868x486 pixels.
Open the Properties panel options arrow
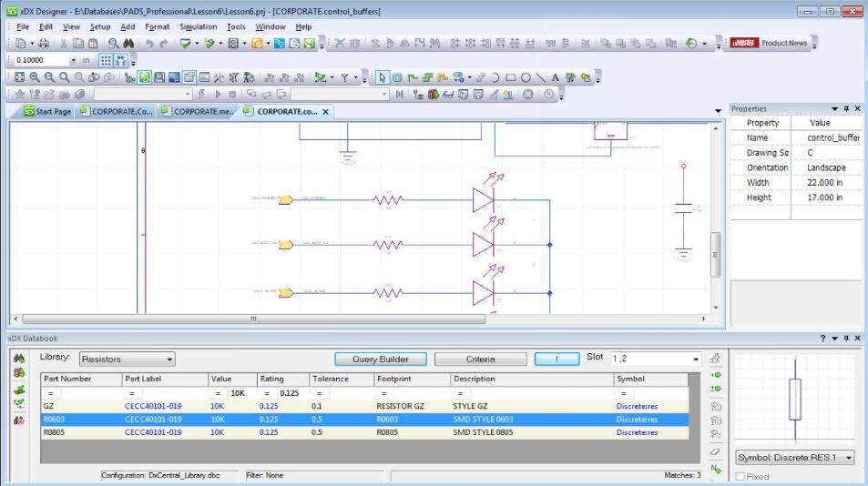click(835, 109)
